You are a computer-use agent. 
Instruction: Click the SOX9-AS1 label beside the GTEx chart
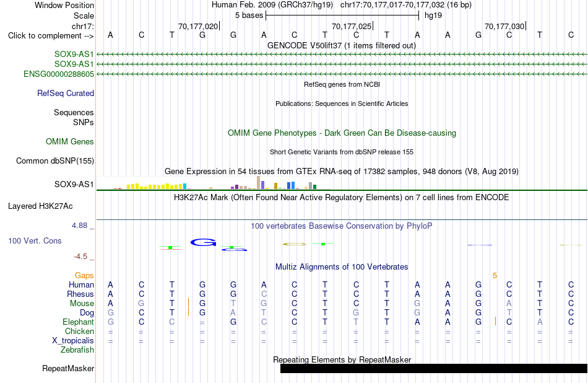pos(74,184)
